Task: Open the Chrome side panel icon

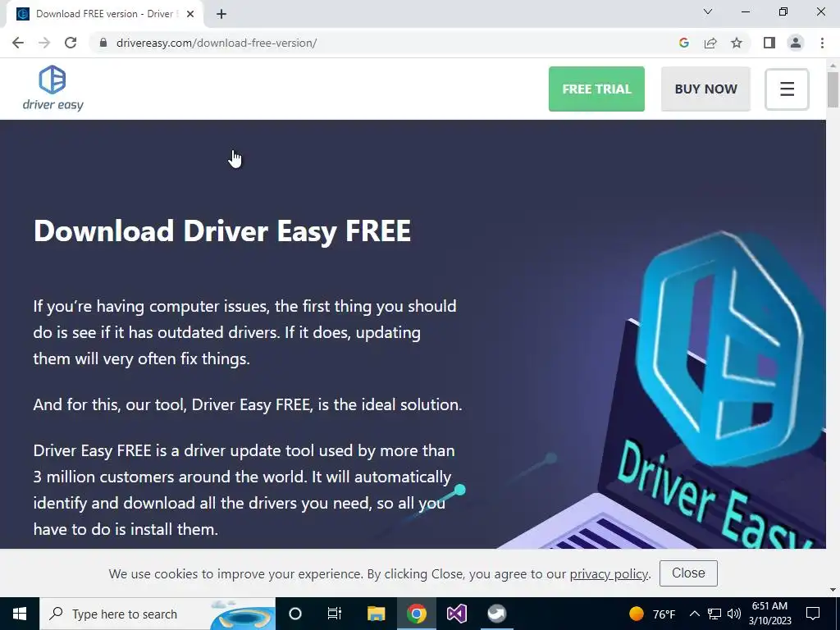Action: pyautogui.click(x=769, y=43)
